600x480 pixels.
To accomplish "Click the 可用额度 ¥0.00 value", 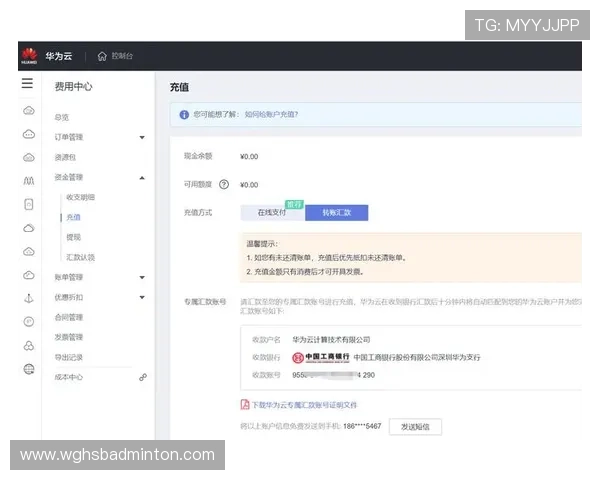I will [x=249, y=185].
